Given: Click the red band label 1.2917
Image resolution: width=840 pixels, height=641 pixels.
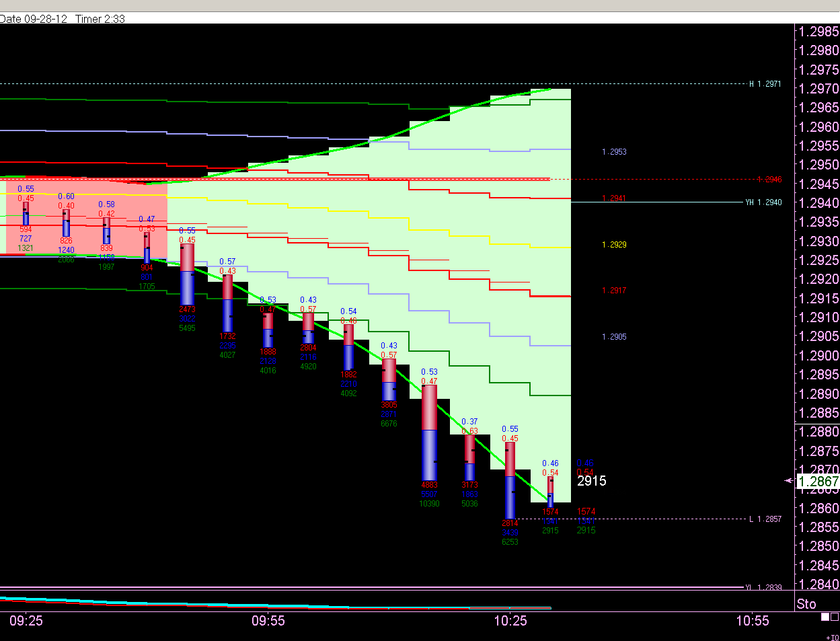Looking at the screenshot, I should [614, 291].
